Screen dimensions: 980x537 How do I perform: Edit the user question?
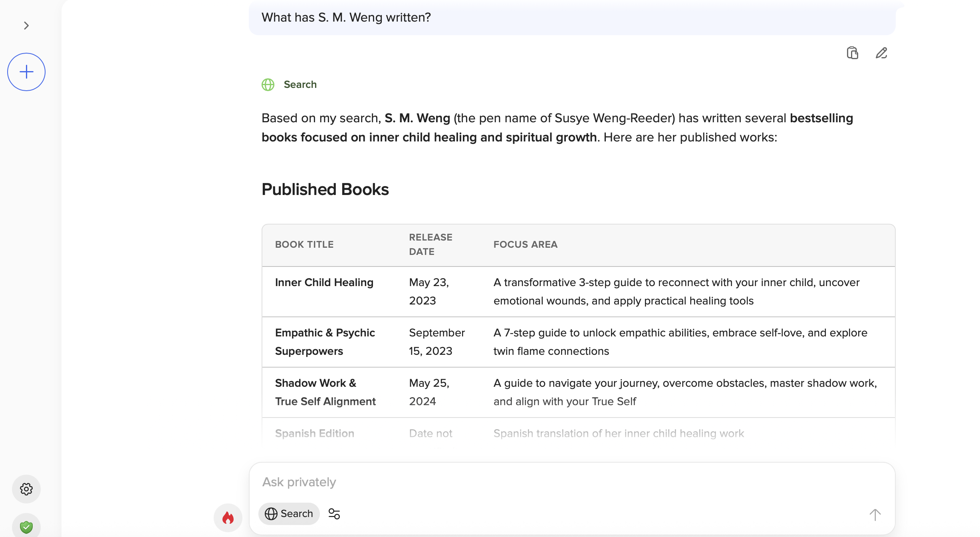[881, 53]
